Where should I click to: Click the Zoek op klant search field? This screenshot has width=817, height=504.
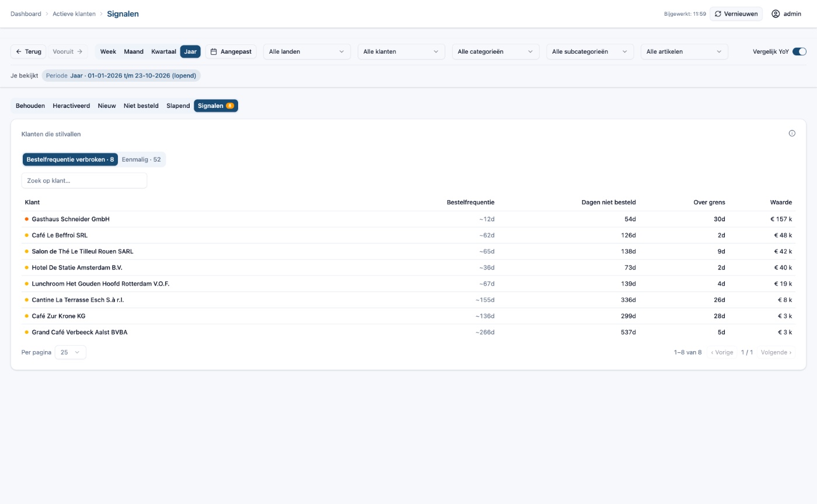[84, 181]
